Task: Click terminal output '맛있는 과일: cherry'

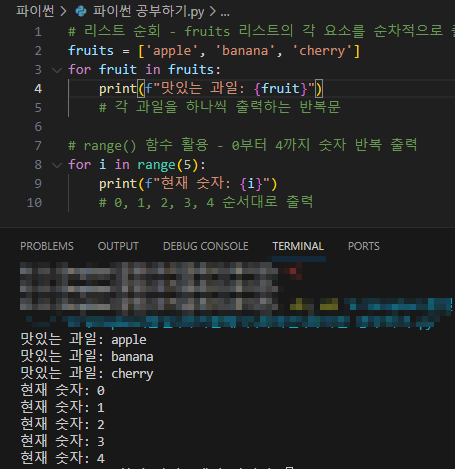Action: 87,373
